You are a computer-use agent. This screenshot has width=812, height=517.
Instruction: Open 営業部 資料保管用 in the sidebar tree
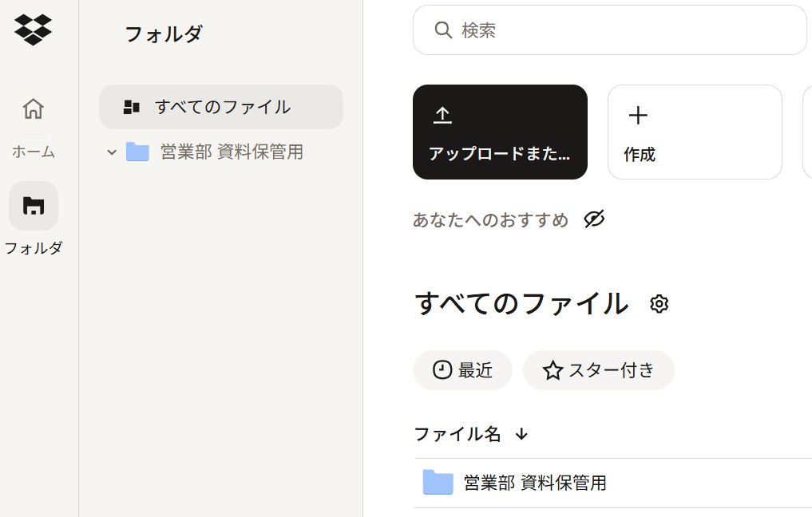tap(232, 152)
